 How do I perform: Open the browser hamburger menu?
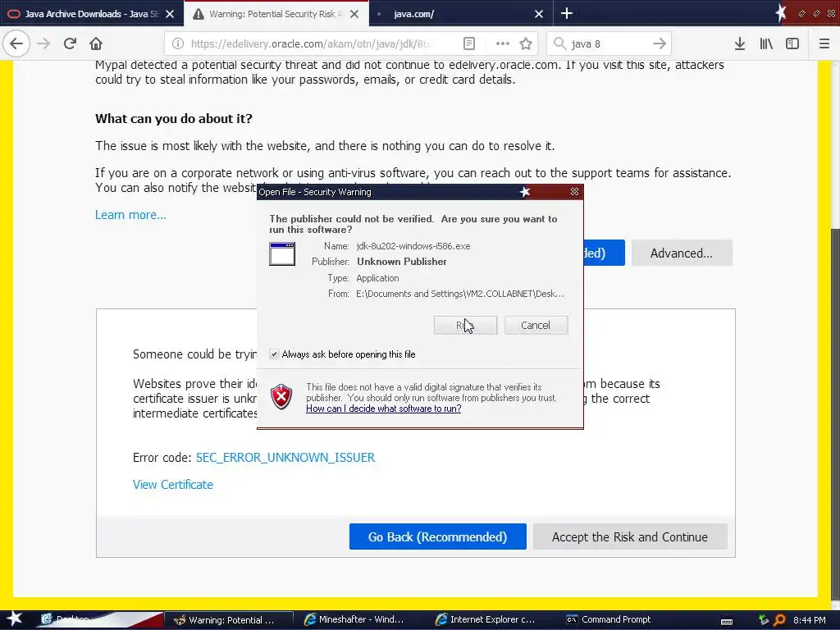click(x=824, y=43)
